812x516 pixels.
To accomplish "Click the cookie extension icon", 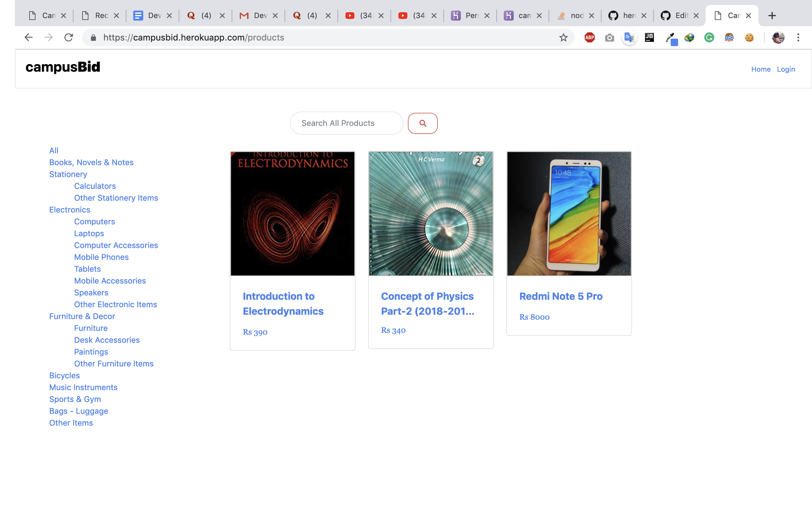I will click(749, 37).
